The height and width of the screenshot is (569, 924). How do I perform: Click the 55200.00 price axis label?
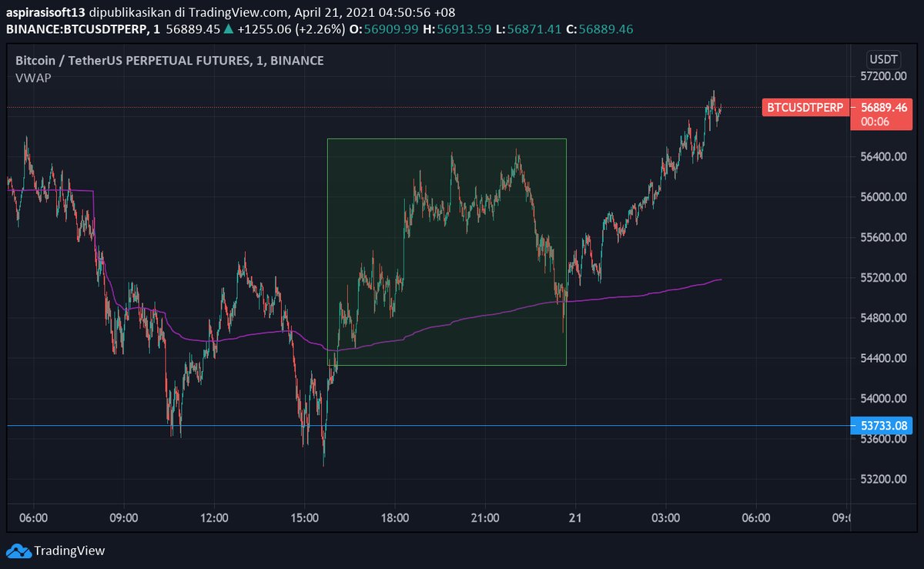click(x=883, y=277)
